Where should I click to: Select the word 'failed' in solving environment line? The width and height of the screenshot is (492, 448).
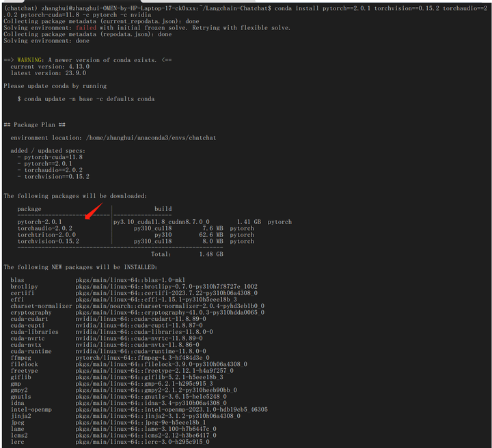(x=86, y=28)
